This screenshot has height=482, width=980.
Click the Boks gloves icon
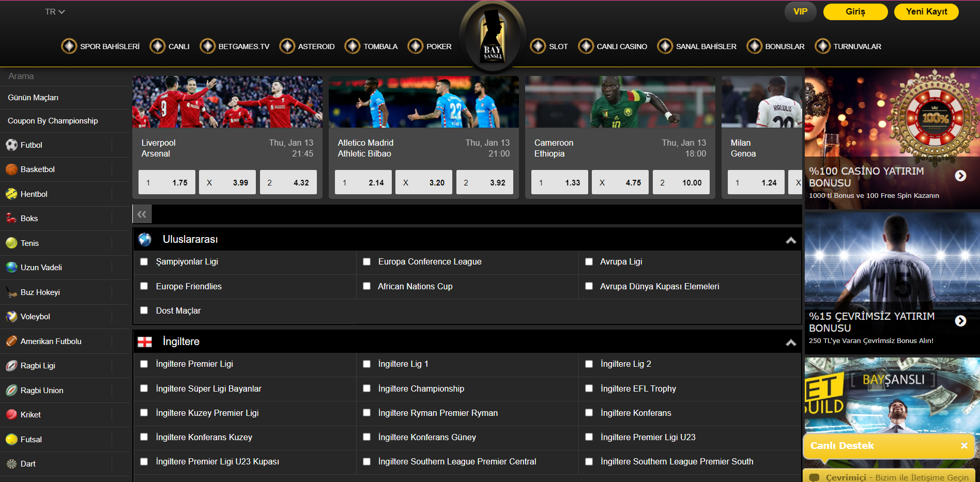11,219
